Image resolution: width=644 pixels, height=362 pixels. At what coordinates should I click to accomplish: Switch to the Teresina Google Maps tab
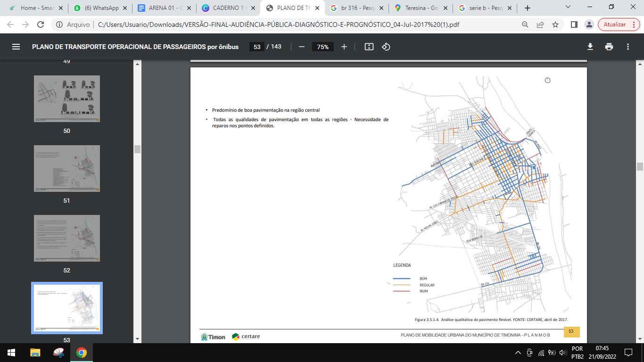[x=421, y=8]
